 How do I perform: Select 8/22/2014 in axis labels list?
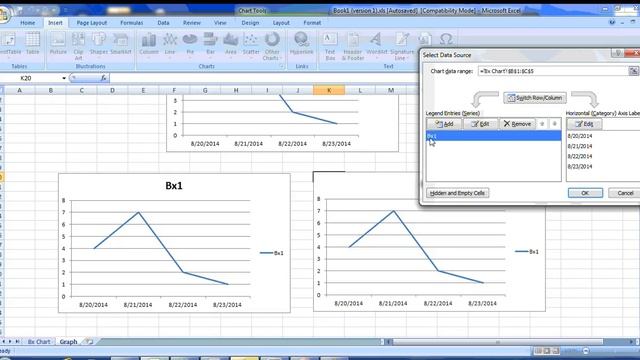(x=580, y=156)
